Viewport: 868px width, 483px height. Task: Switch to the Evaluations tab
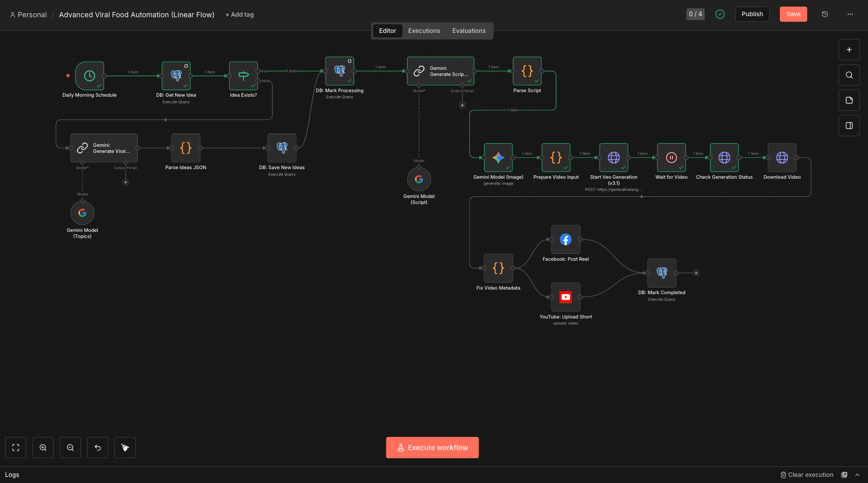pyautogui.click(x=468, y=31)
